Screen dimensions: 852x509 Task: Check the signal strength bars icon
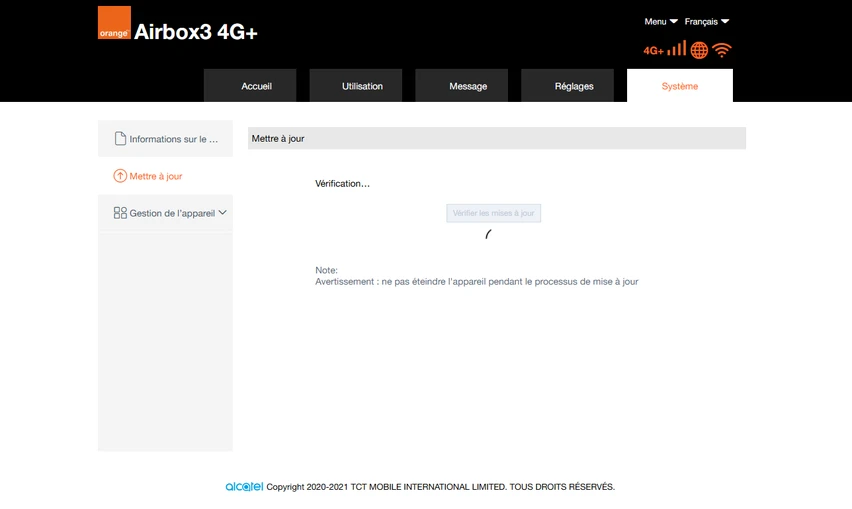pyautogui.click(x=676, y=48)
